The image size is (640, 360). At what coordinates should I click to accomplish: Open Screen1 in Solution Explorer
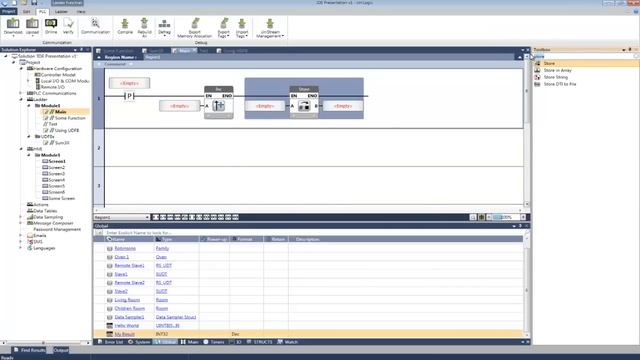click(x=57, y=161)
